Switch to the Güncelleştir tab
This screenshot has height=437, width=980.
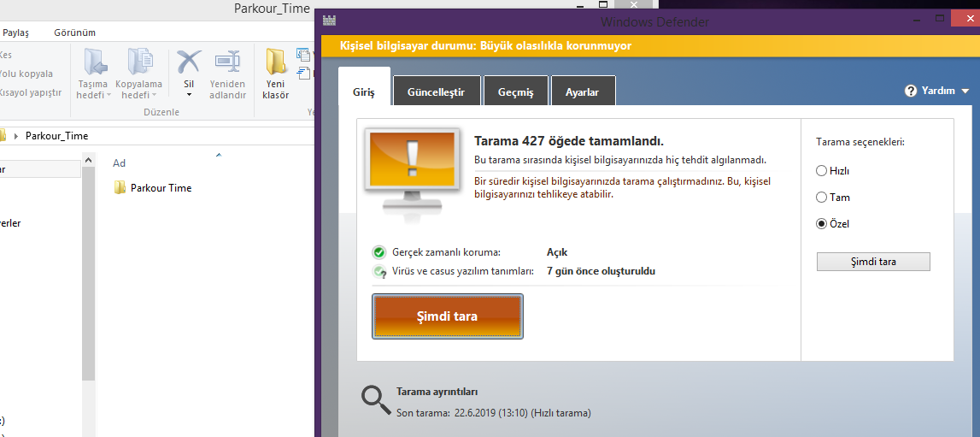437,92
